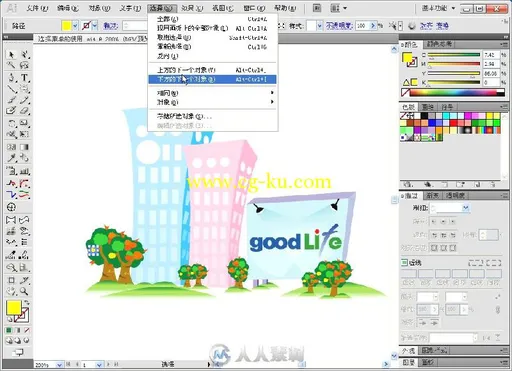Toggle the 虚线 dashed line checkbox

pyautogui.click(x=404, y=263)
